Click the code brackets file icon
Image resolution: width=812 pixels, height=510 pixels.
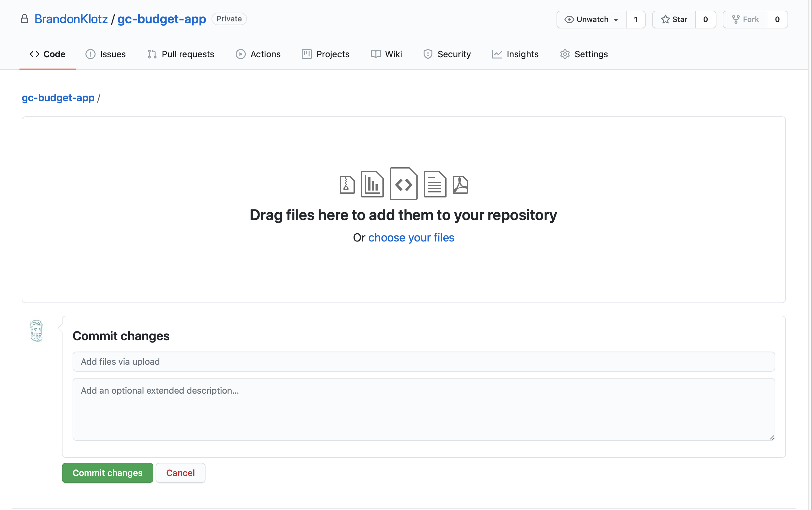point(403,184)
